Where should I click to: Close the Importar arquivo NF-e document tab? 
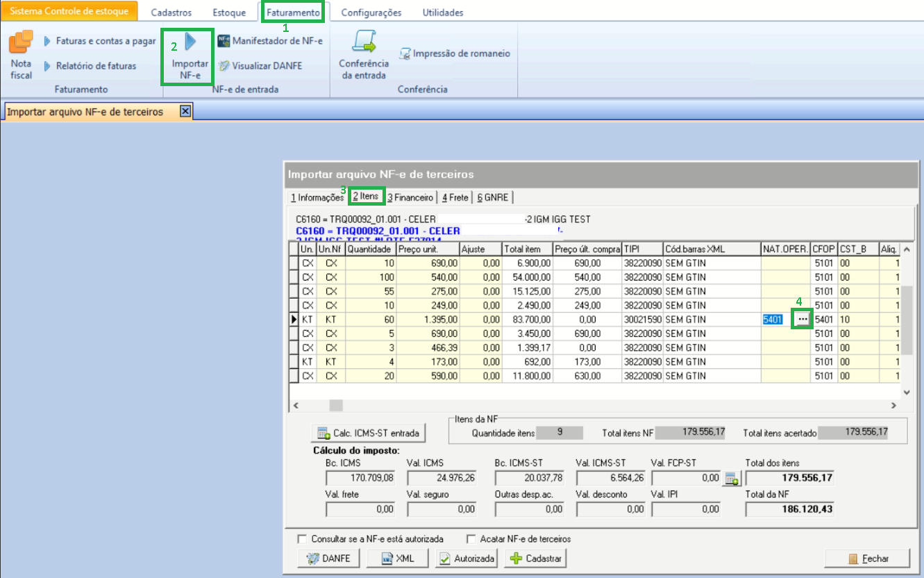tap(185, 111)
